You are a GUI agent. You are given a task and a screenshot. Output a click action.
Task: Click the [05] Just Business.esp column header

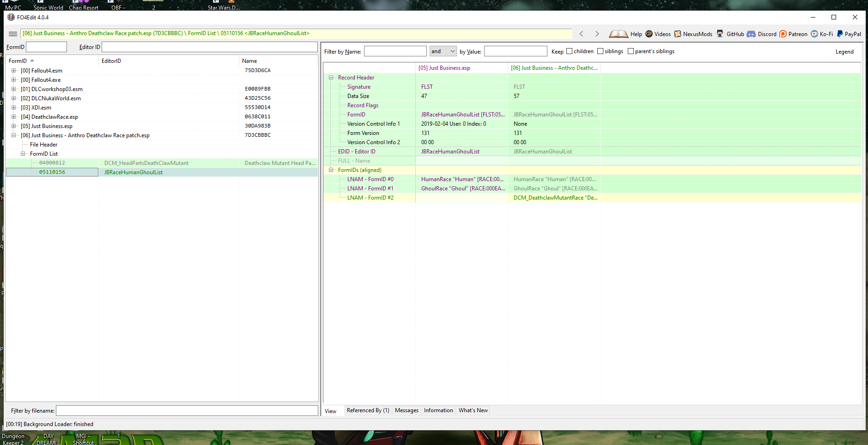point(462,68)
